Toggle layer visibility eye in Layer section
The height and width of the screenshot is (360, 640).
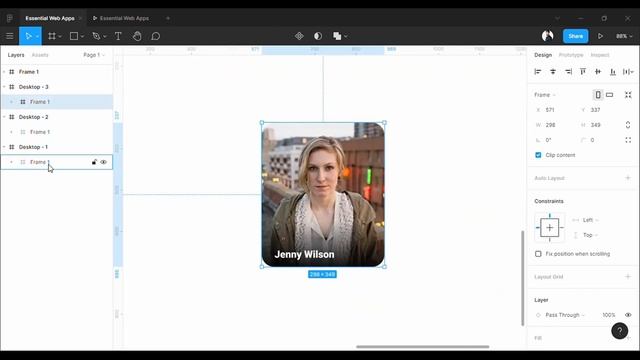pyautogui.click(x=628, y=315)
